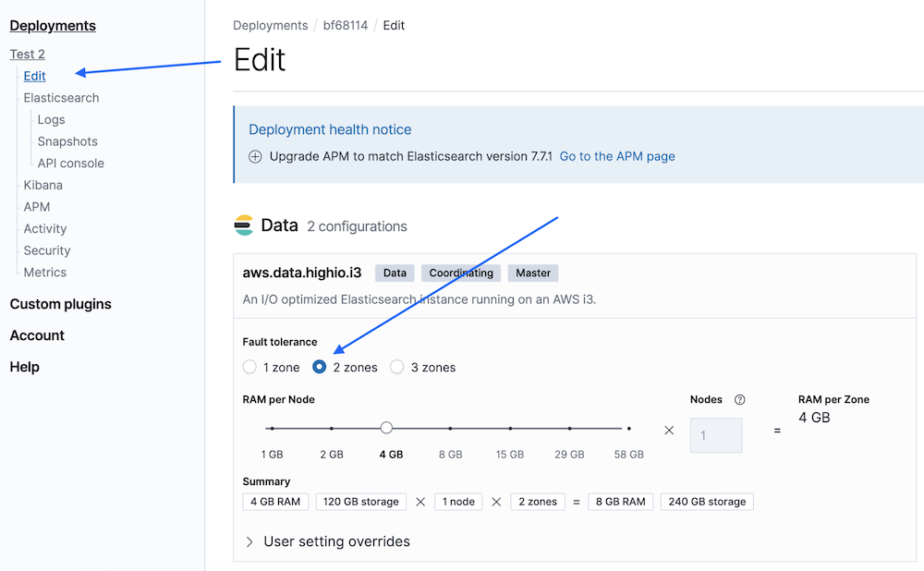Screen dimensions: 924x571
Task: Click bf68114 in the breadcrumb
Action: tap(346, 25)
